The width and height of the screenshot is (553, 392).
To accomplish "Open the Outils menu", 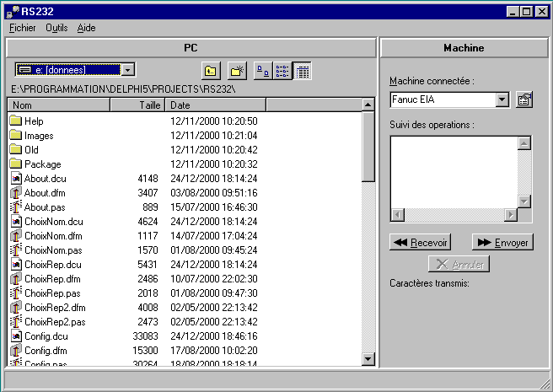I will coord(56,28).
